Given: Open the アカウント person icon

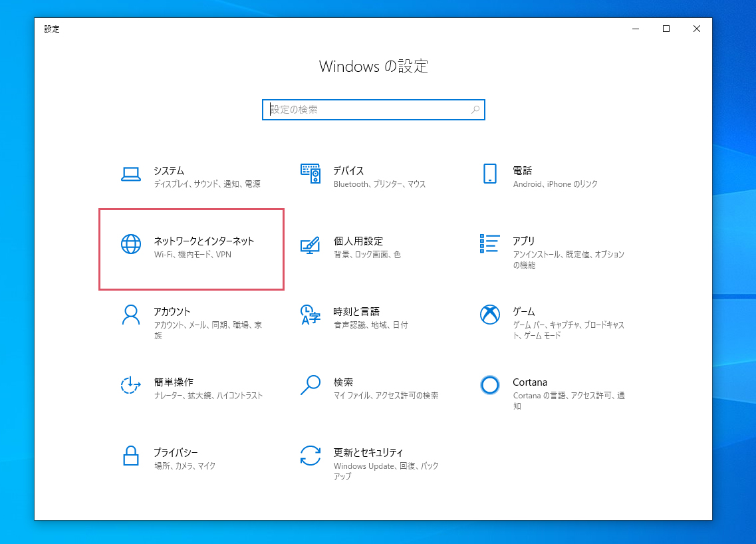Looking at the screenshot, I should click(131, 315).
